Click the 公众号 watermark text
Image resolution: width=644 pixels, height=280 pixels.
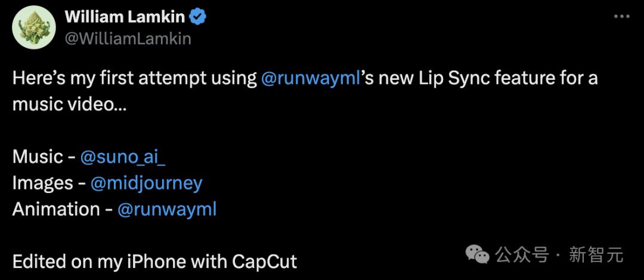coord(522,255)
